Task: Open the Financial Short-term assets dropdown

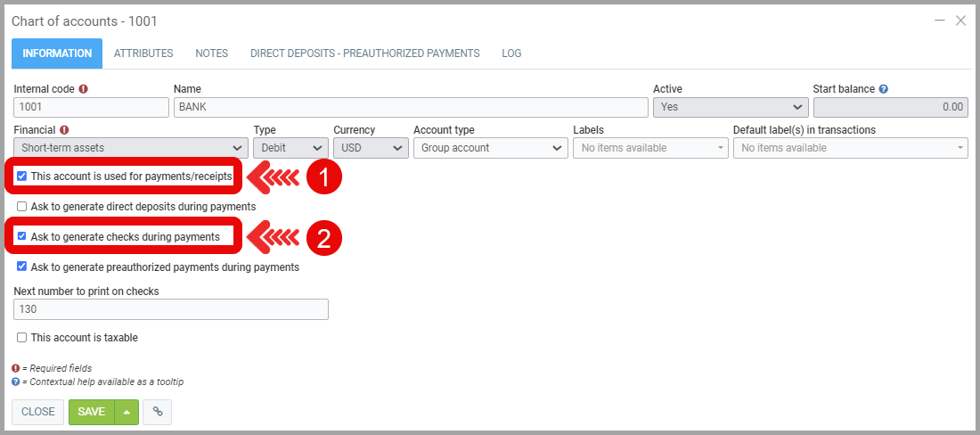Action: point(130,148)
